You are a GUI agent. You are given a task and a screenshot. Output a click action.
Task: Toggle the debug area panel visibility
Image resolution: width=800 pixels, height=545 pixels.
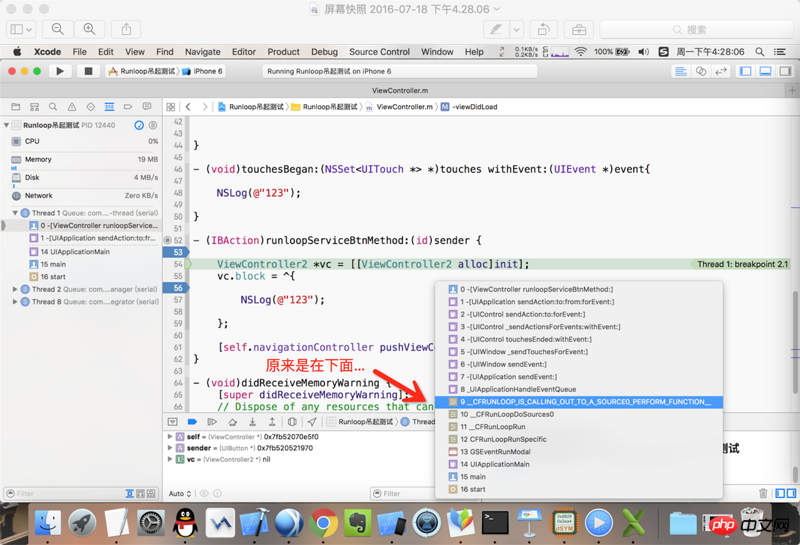pos(764,71)
